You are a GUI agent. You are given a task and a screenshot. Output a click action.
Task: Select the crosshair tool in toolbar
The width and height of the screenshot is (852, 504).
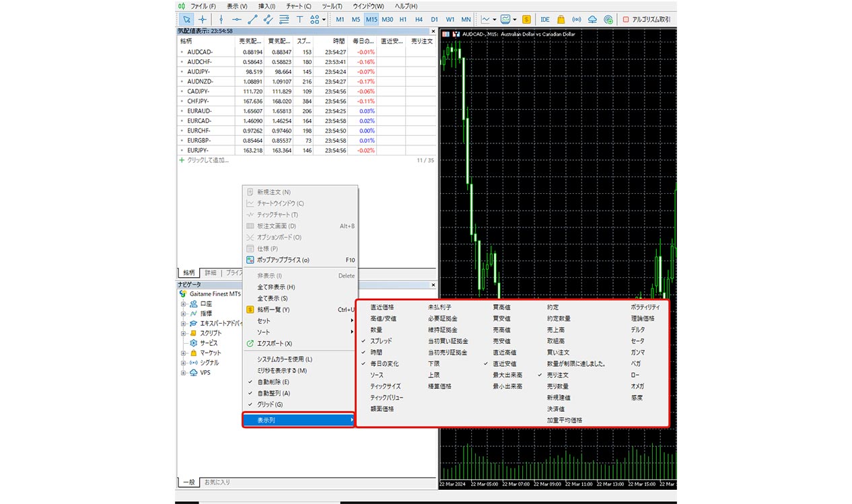[202, 20]
